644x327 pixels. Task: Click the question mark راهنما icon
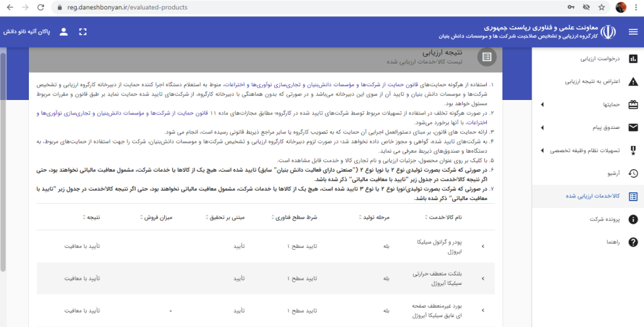pyautogui.click(x=633, y=242)
